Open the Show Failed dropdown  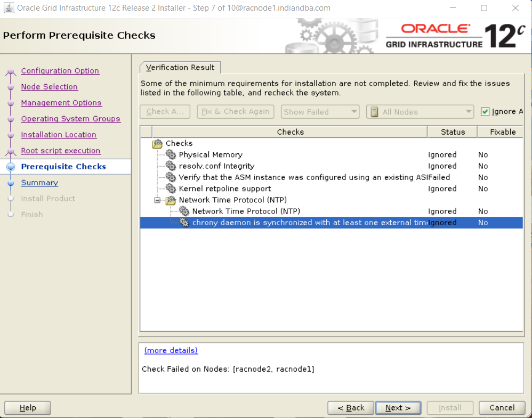coord(320,112)
